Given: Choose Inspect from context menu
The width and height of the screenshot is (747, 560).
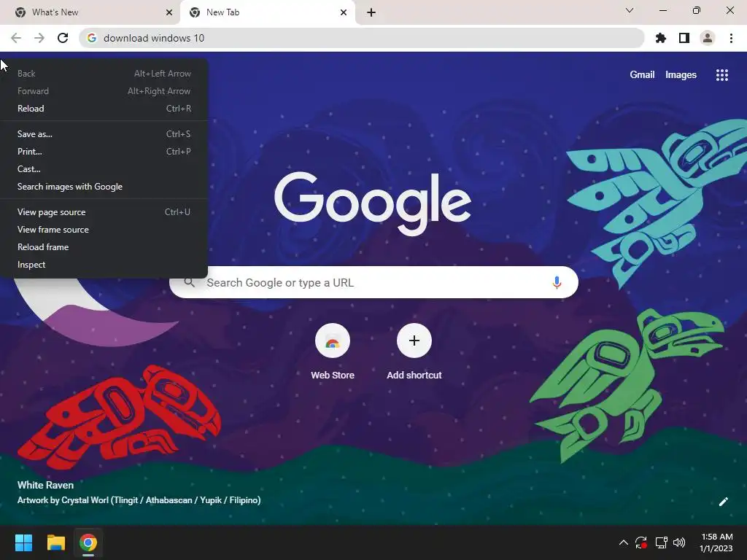Looking at the screenshot, I should point(104,265).
